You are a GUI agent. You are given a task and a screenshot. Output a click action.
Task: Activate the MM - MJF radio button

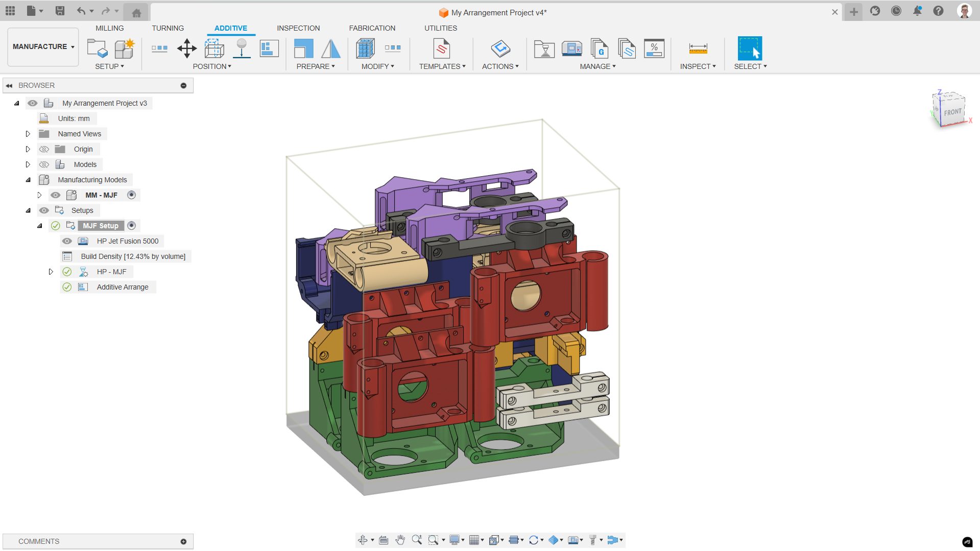[131, 195]
